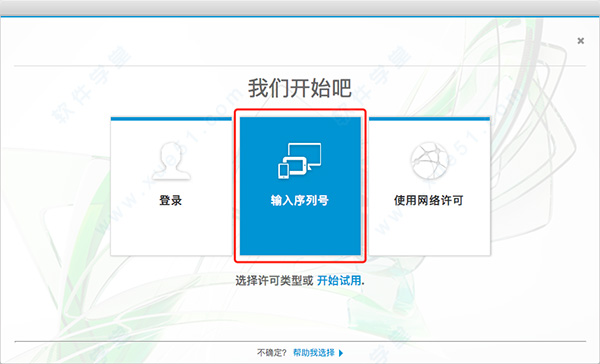This screenshot has width=600, height=364.
Task: Open the 开始试用 trial link
Action: pos(339,281)
